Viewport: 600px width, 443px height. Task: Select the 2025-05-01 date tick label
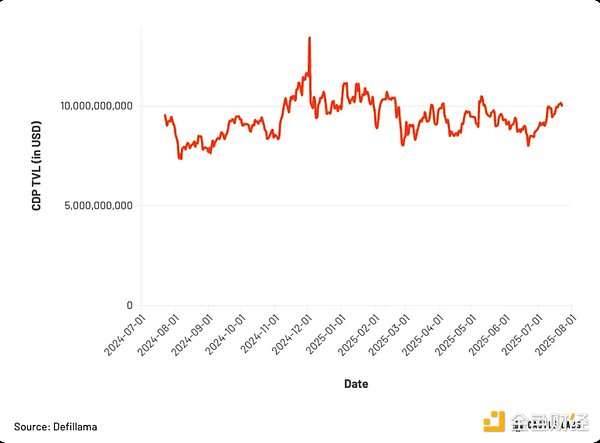[453, 334]
